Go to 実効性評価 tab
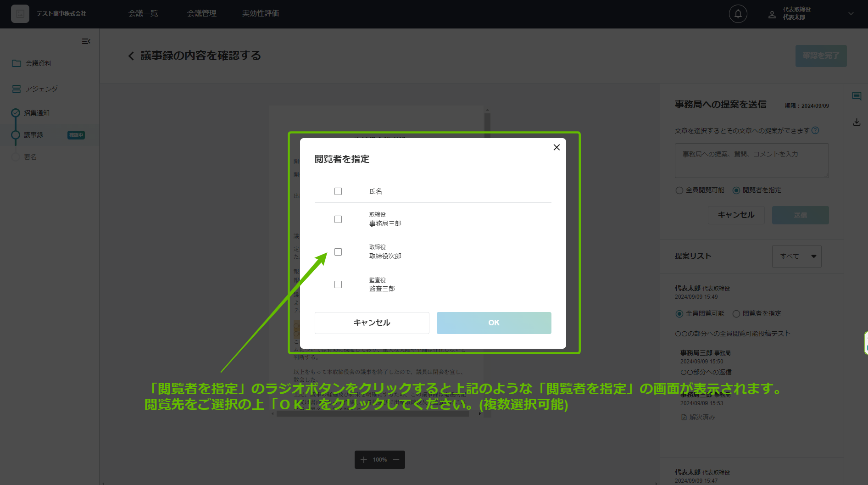 click(x=260, y=14)
